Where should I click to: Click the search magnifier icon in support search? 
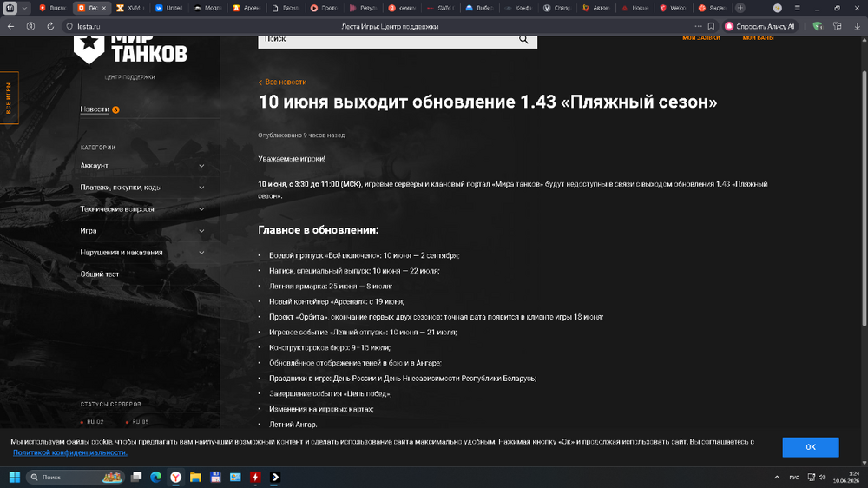click(523, 39)
